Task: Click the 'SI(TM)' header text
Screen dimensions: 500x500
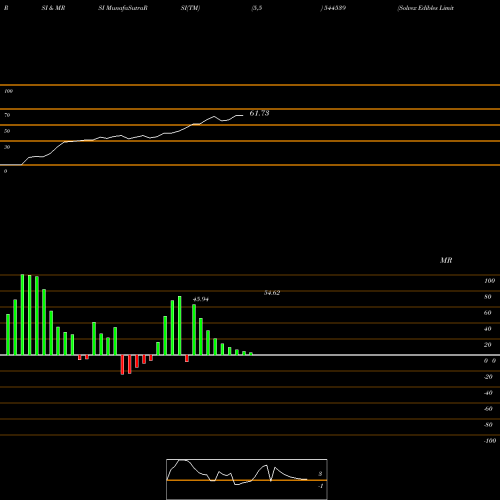Action: click(190, 8)
